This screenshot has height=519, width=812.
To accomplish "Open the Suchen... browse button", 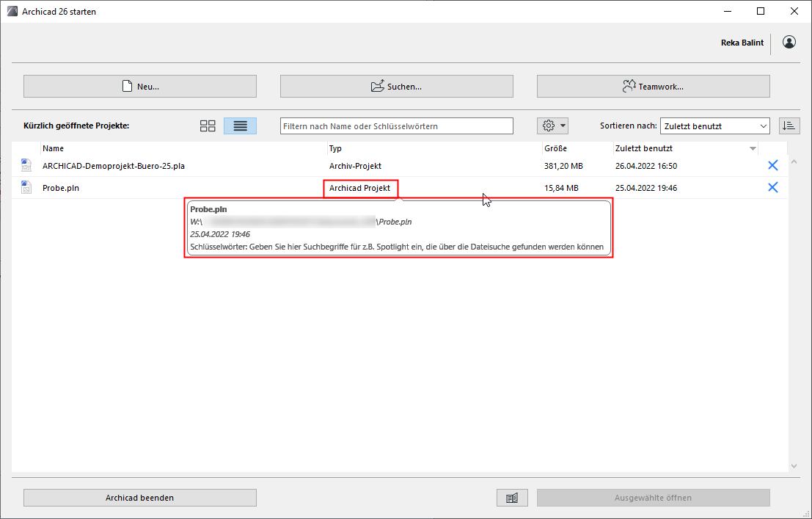I will click(397, 86).
